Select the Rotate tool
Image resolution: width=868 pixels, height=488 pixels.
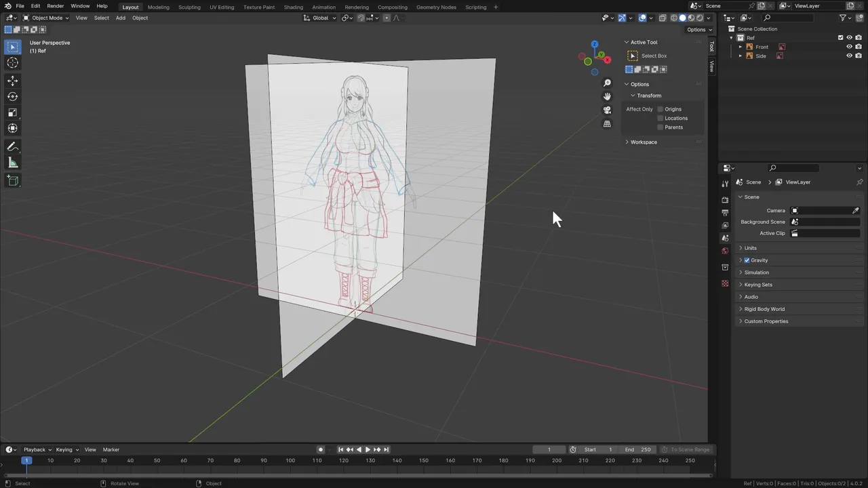(x=12, y=96)
